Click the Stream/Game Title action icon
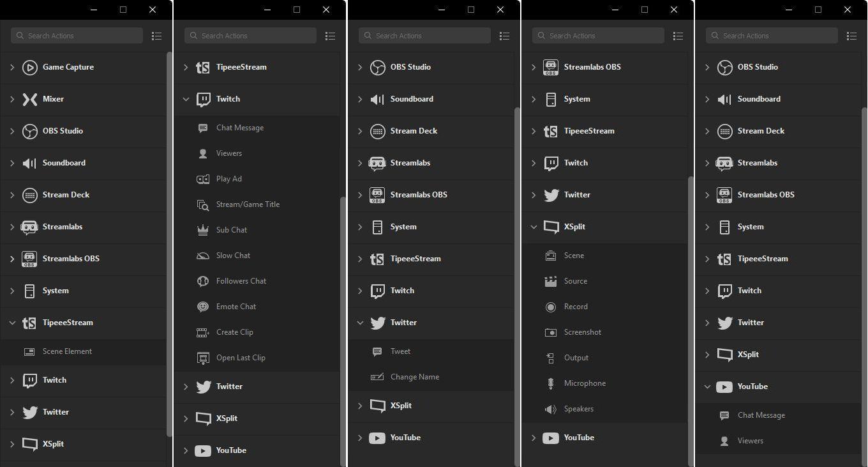868x467 pixels. (x=203, y=204)
